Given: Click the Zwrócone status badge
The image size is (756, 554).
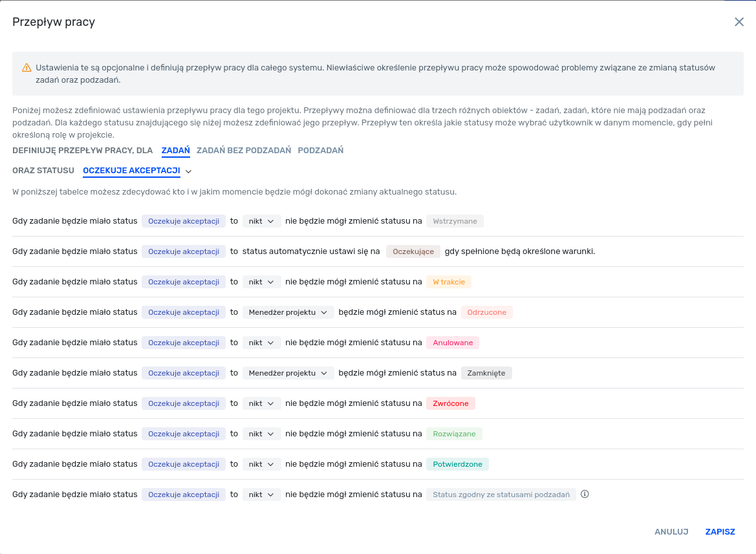Looking at the screenshot, I should [x=450, y=403].
